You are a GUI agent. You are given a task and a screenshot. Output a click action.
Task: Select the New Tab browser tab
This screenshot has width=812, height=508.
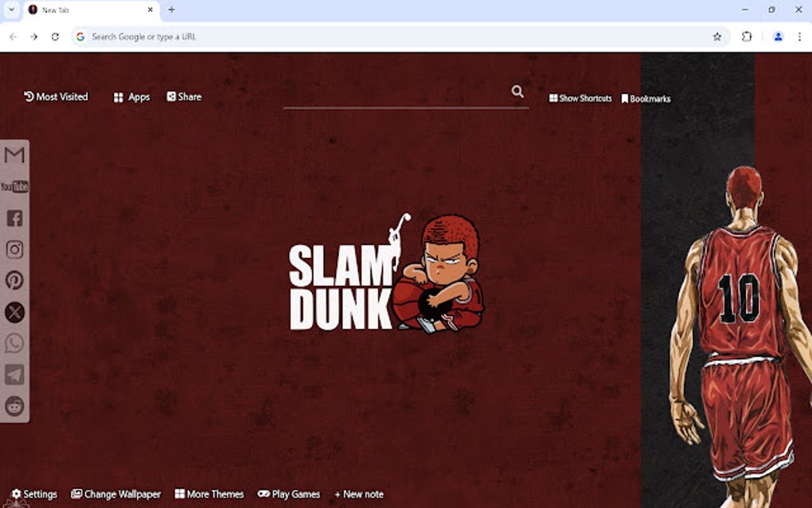80,10
